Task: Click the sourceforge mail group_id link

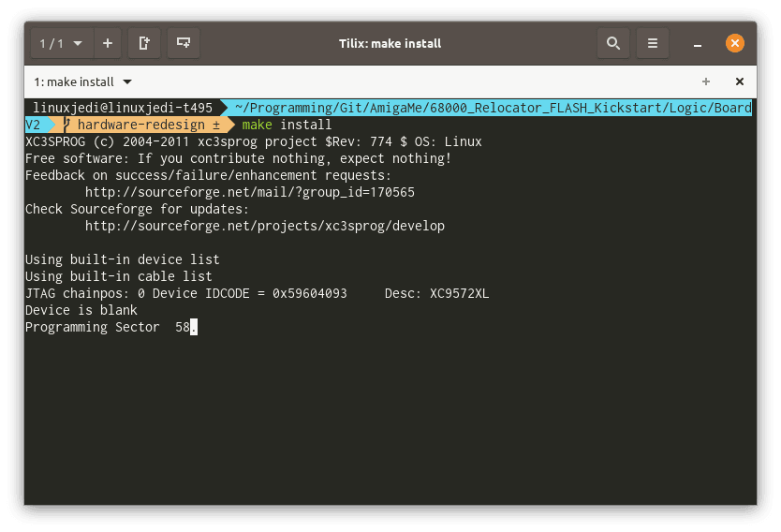Action: click(x=249, y=192)
